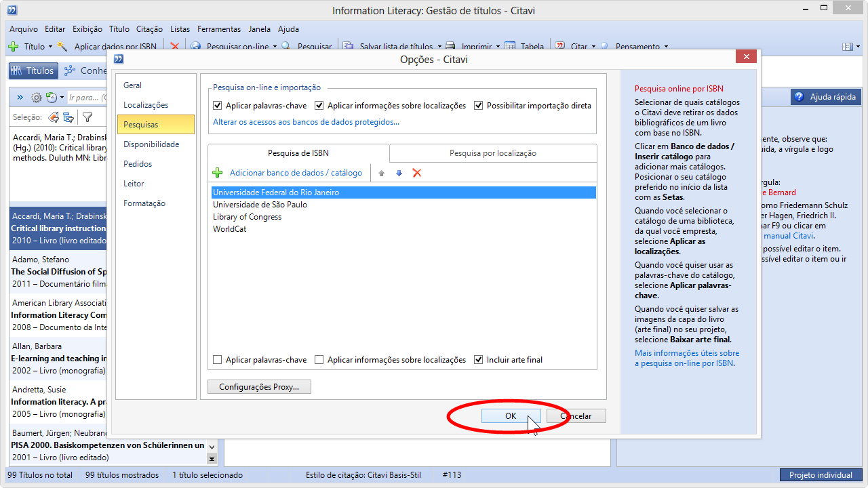Select Library of Congress catalog row
Viewport: 868px width, 488px height.
403,217
